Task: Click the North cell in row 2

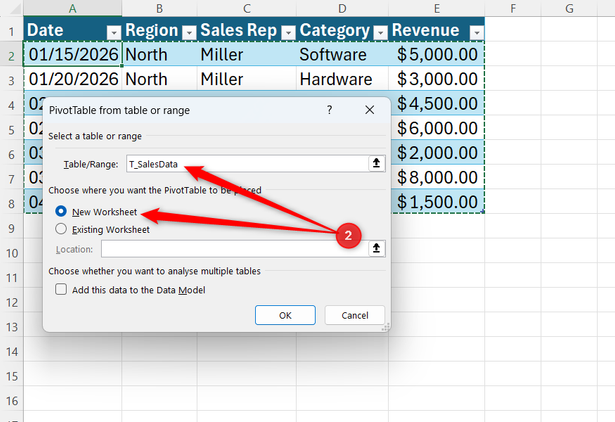Action: tap(159, 54)
